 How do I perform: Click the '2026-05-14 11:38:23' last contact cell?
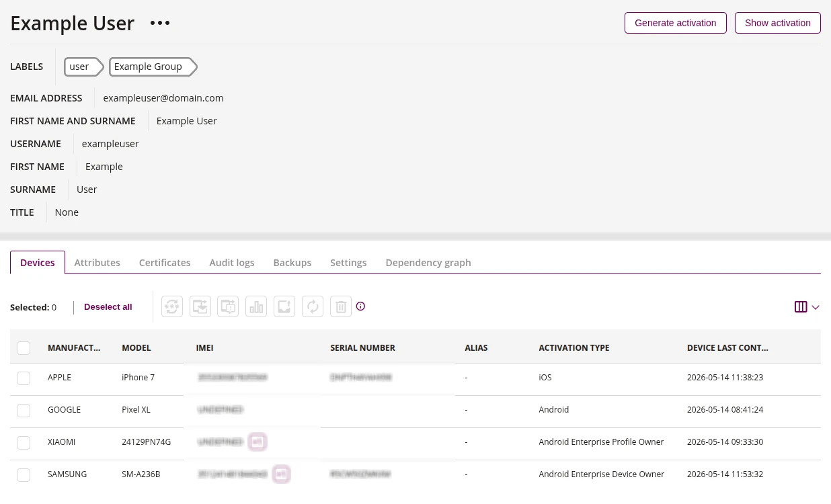click(725, 378)
